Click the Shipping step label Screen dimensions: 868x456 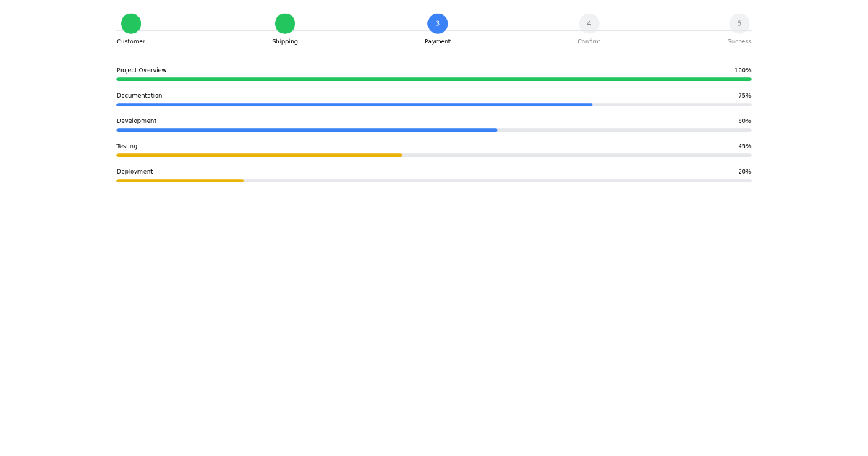[x=285, y=41]
